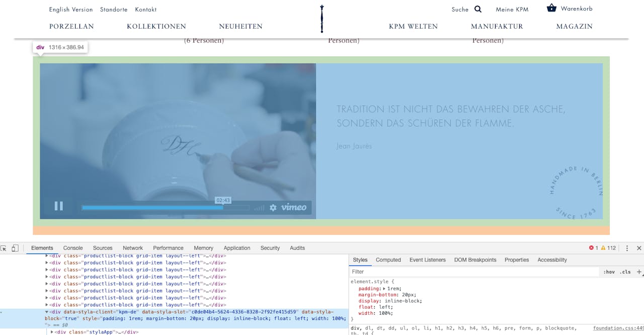Click the 'margin-bottom' property name

click(377, 295)
